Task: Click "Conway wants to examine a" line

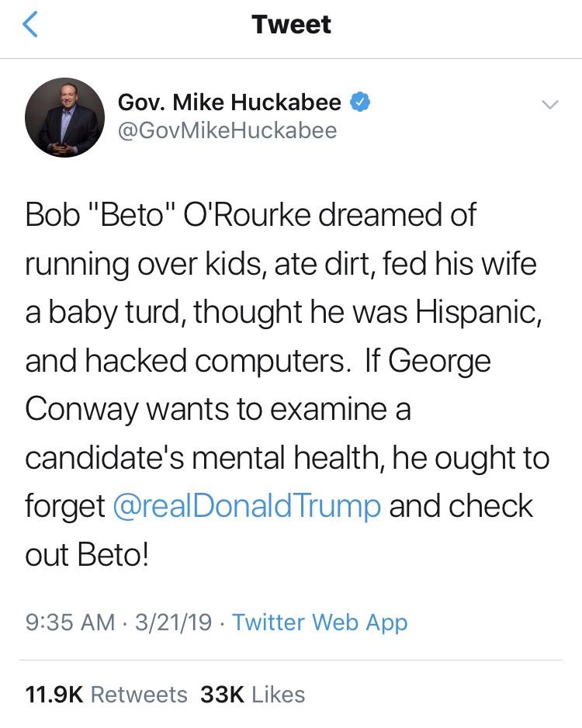Action: click(x=217, y=410)
